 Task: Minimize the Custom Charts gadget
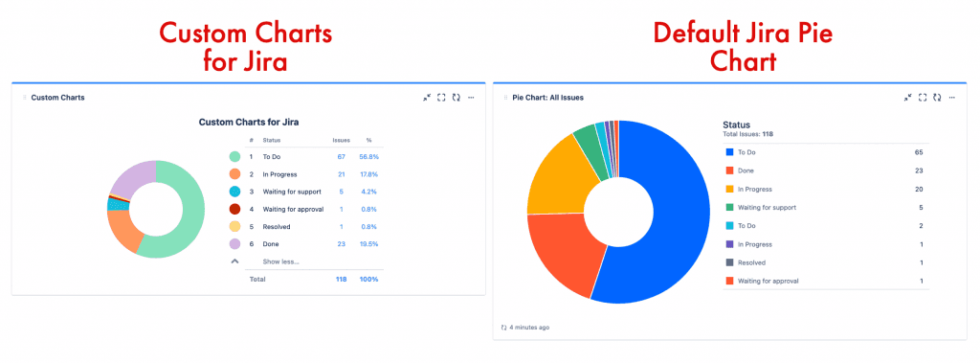click(x=426, y=98)
